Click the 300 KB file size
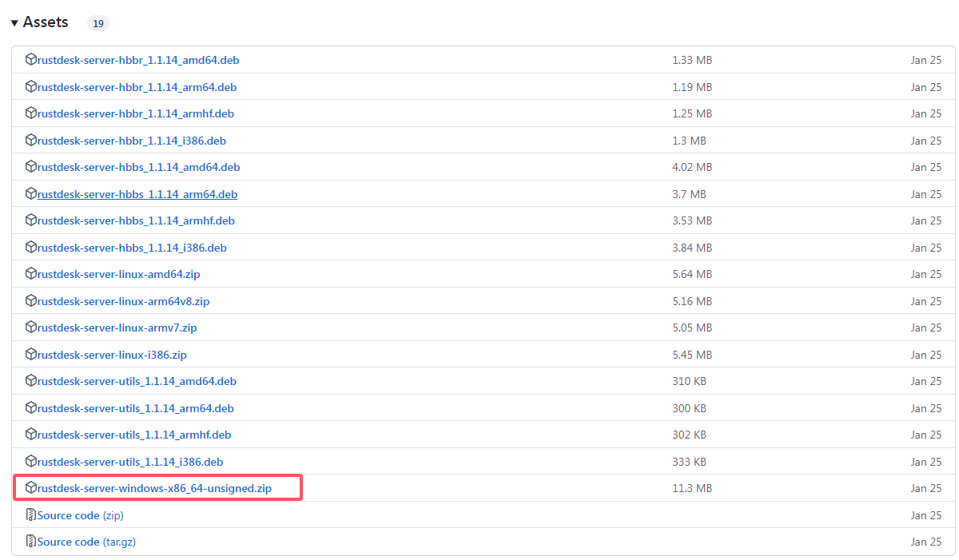Screen dimensions: 959x560 coord(689,408)
